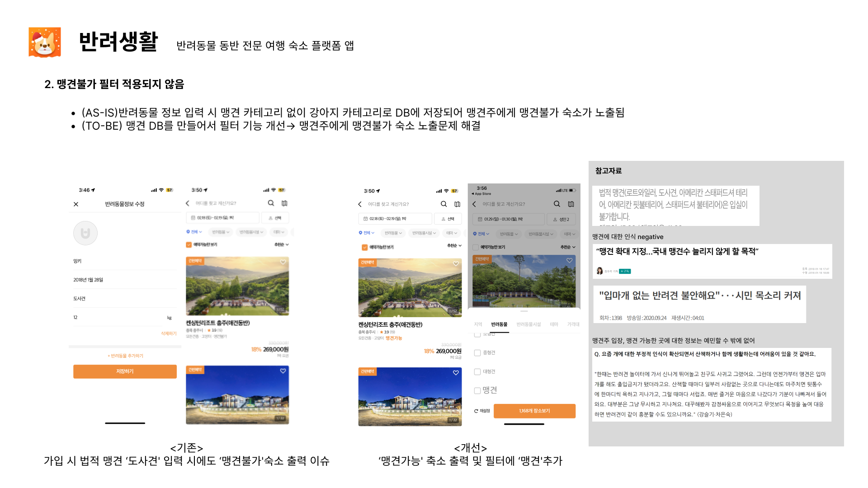
Task: Select the 가격대 tab in the bottom sheet
Action: click(573, 324)
